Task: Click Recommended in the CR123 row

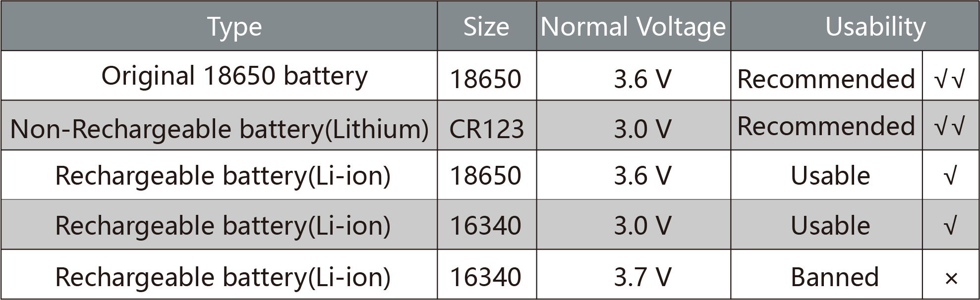Action: pyautogui.click(x=826, y=126)
